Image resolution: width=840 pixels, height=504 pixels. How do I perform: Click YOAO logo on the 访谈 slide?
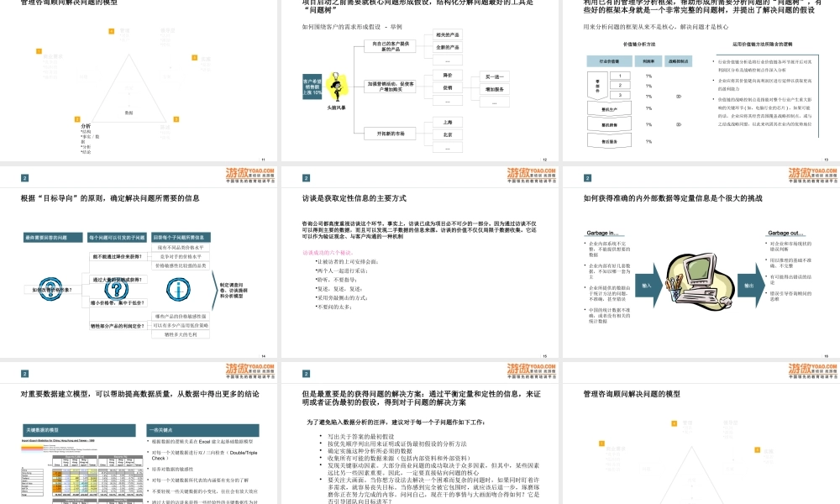coord(532,176)
